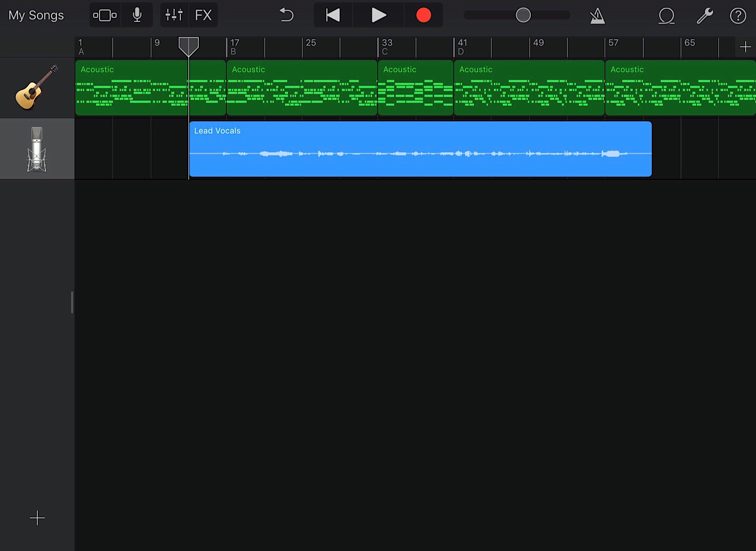Screen dimensions: 756x551
Task: Click ruler at bar 17 section B
Action: pos(234,47)
